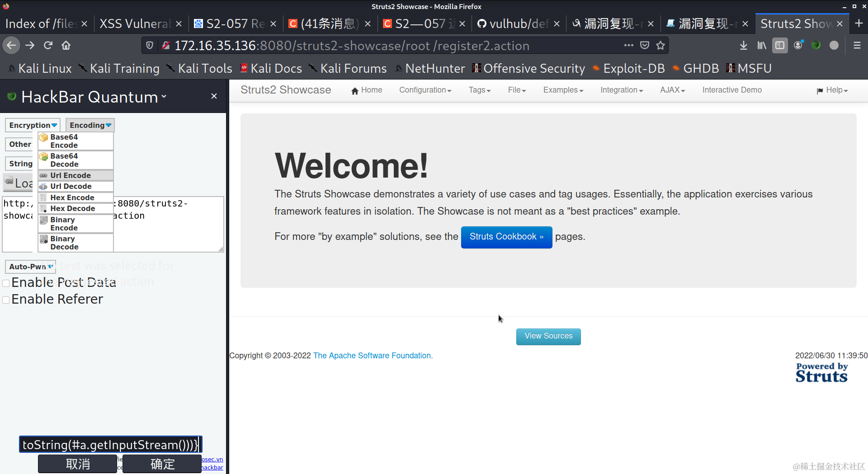Screen dimensions: 868x474
Task: Click the prompt input field with getInputStream text
Action: tap(110, 445)
